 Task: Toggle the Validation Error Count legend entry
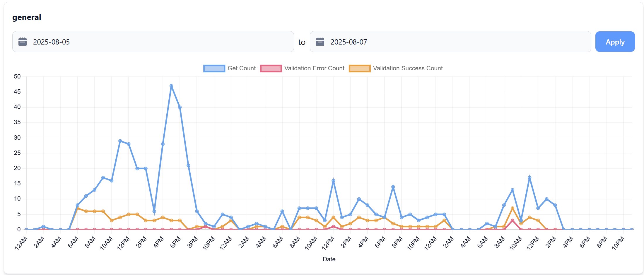tap(314, 68)
